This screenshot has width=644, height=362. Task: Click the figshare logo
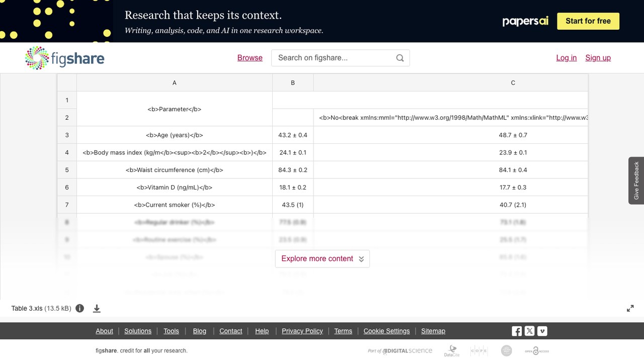[x=65, y=58]
